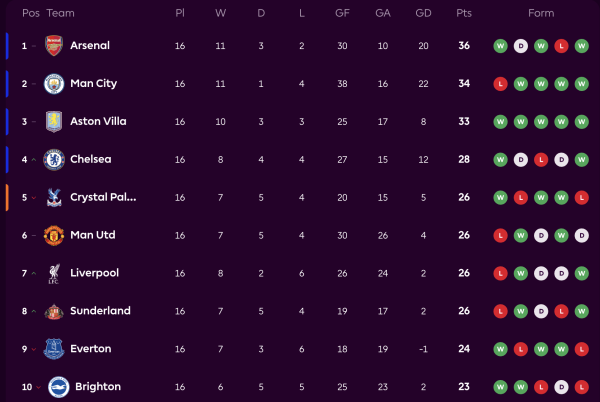Click the Chelsea club crest
This screenshot has width=600, height=402.
[x=54, y=160]
